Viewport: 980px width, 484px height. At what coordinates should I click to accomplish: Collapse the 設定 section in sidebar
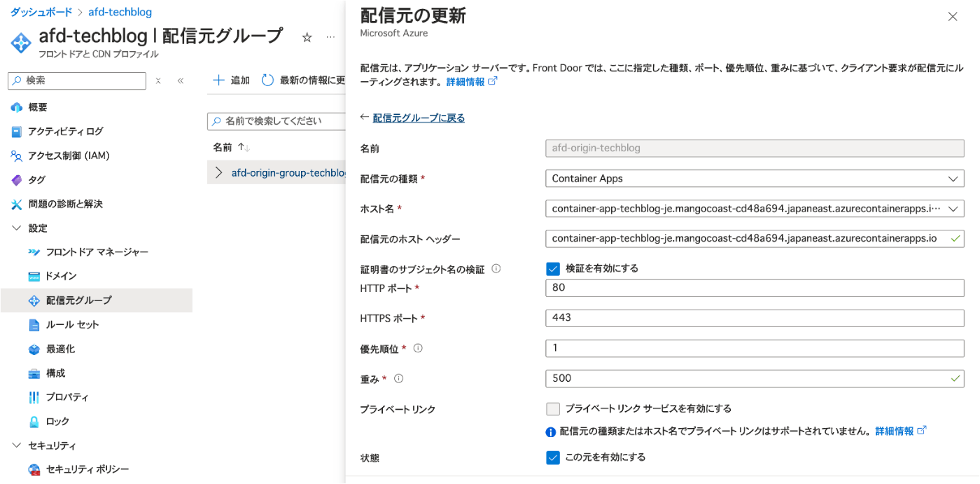(x=17, y=228)
